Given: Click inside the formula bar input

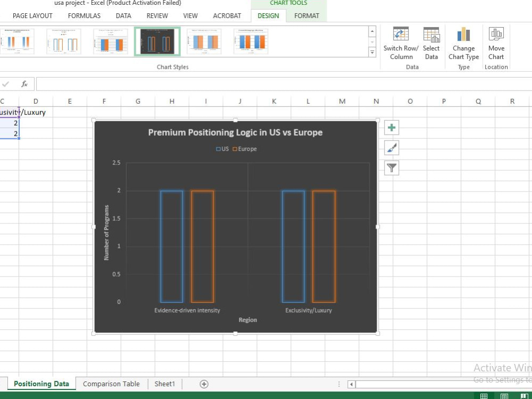Looking at the screenshot, I should [284, 84].
